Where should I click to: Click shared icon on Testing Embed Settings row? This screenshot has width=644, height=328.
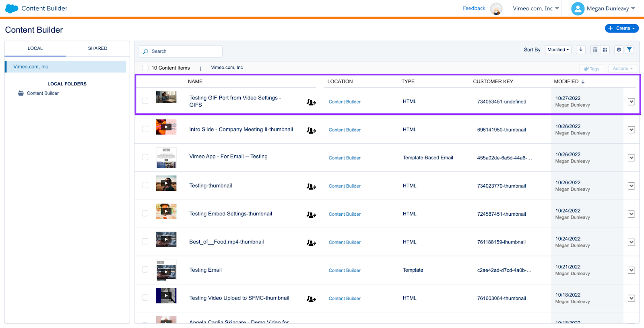(311, 215)
